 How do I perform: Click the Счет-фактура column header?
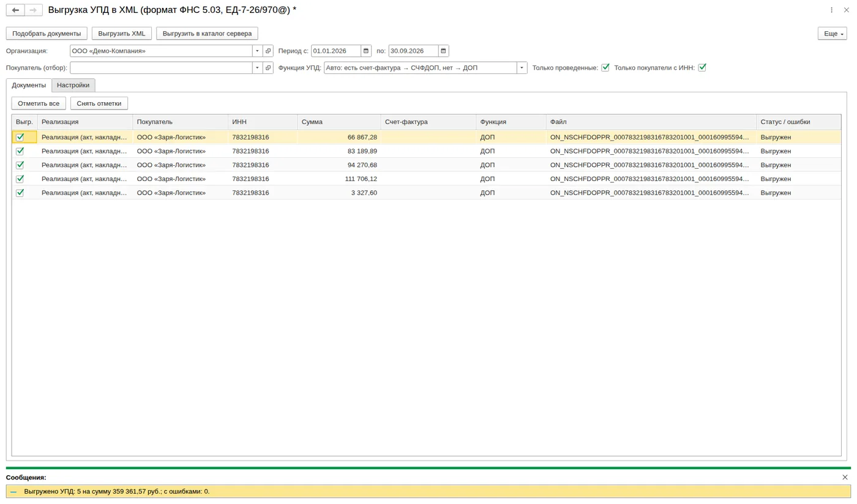(x=428, y=122)
